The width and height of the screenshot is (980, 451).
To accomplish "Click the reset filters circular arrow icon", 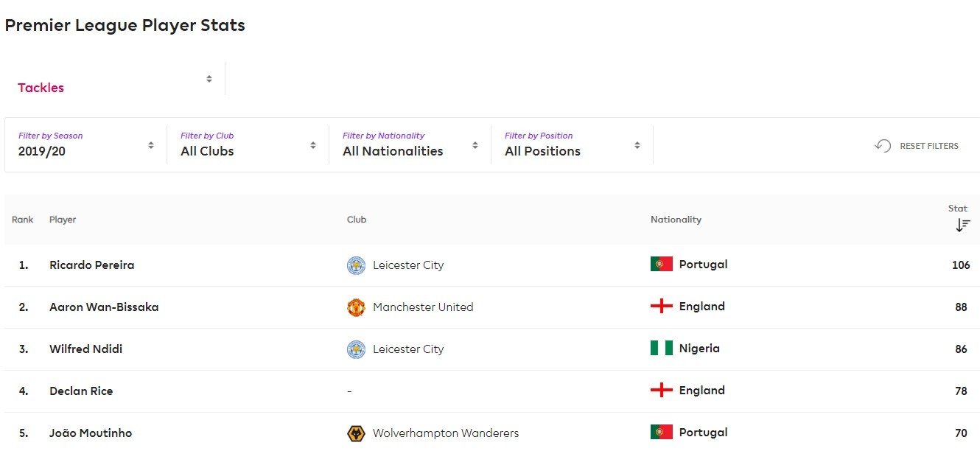I will 883,146.
